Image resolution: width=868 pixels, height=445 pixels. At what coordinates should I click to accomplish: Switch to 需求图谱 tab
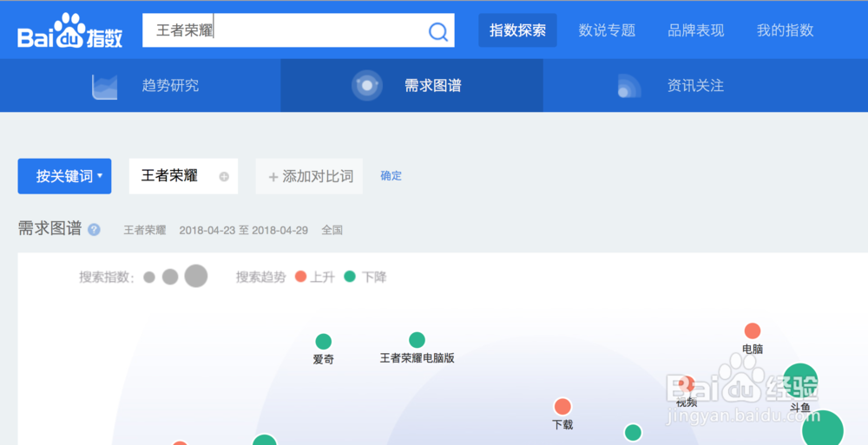pos(411,86)
